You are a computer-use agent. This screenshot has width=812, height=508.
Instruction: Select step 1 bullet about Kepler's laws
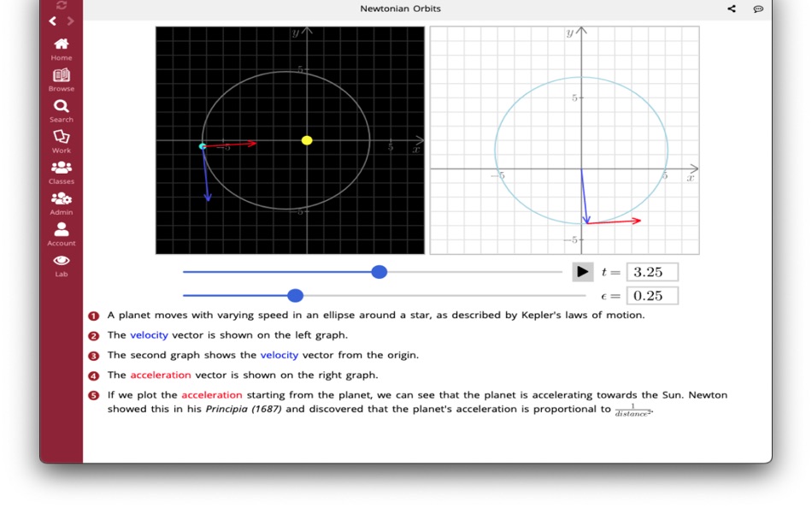(x=94, y=316)
